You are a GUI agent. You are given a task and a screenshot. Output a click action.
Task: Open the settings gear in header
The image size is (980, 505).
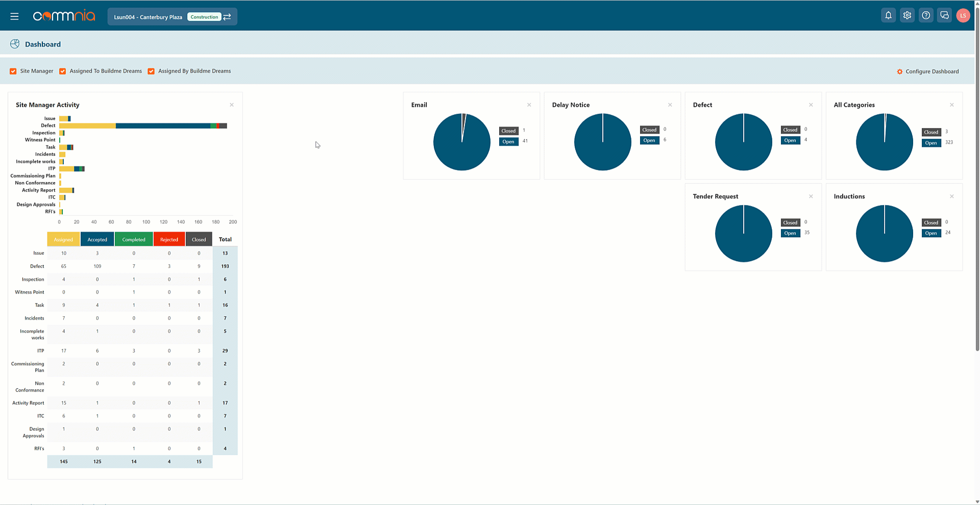[907, 15]
